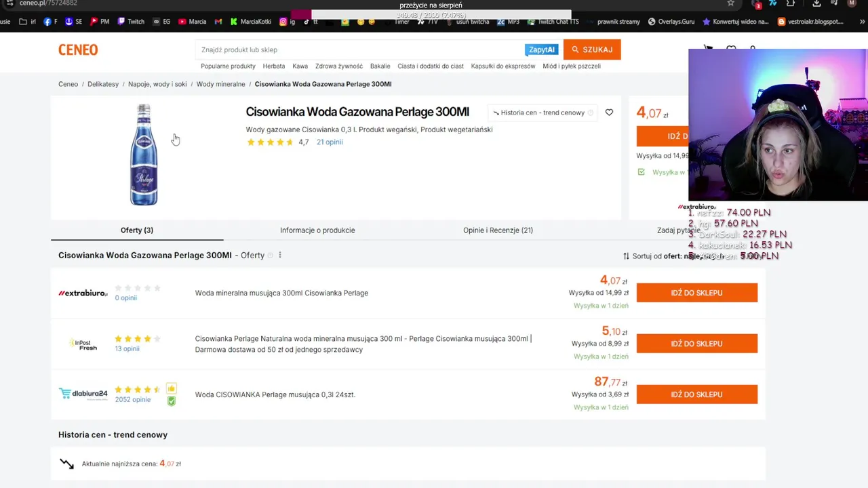
Task: Open the MarciaKotki bookmark
Action: click(x=250, y=22)
